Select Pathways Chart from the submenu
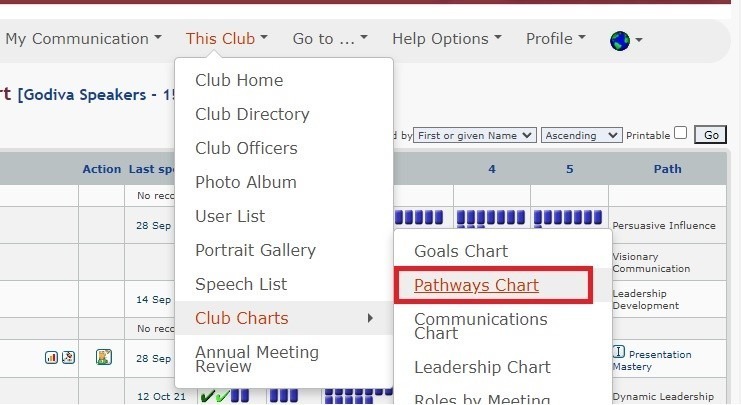Screen dimensions: 741x405 476,285
